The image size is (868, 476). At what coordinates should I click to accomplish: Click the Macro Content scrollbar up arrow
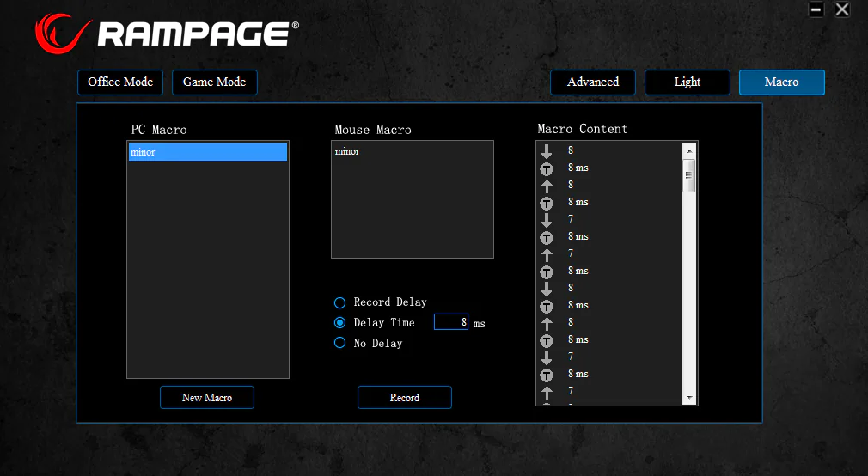click(689, 150)
